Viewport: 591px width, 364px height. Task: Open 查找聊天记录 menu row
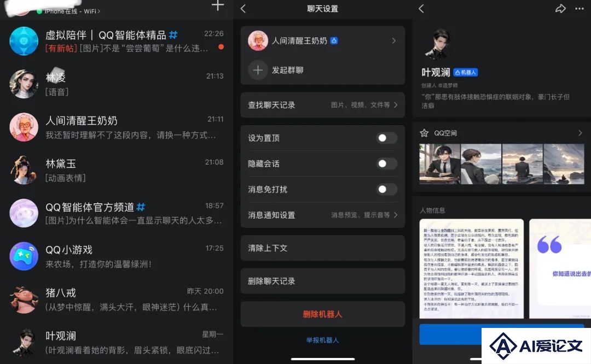click(x=323, y=105)
